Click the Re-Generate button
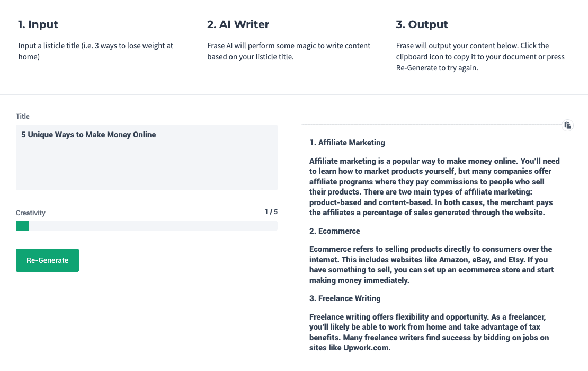The width and height of the screenshot is (588, 371). pos(47,260)
